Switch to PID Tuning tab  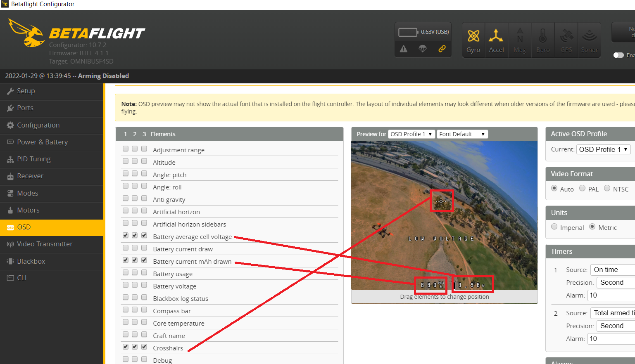pyautogui.click(x=52, y=159)
